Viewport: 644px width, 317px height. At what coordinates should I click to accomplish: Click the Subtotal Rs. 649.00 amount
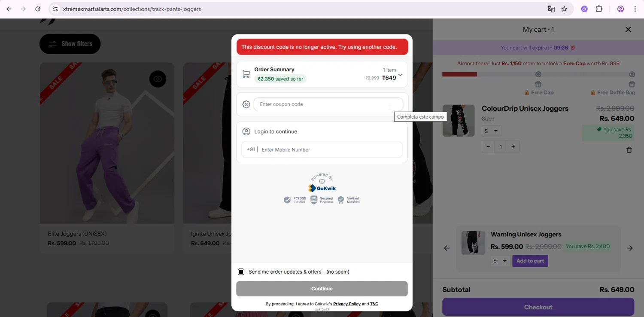pyautogui.click(x=617, y=290)
